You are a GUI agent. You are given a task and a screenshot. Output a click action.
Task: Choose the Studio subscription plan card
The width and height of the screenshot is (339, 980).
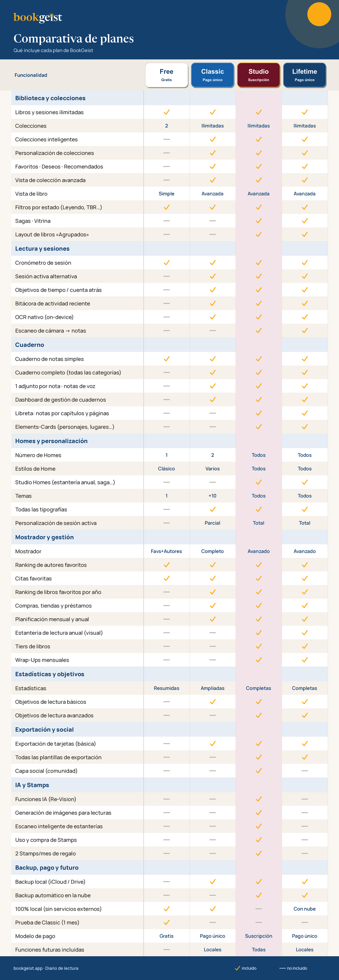point(258,75)
